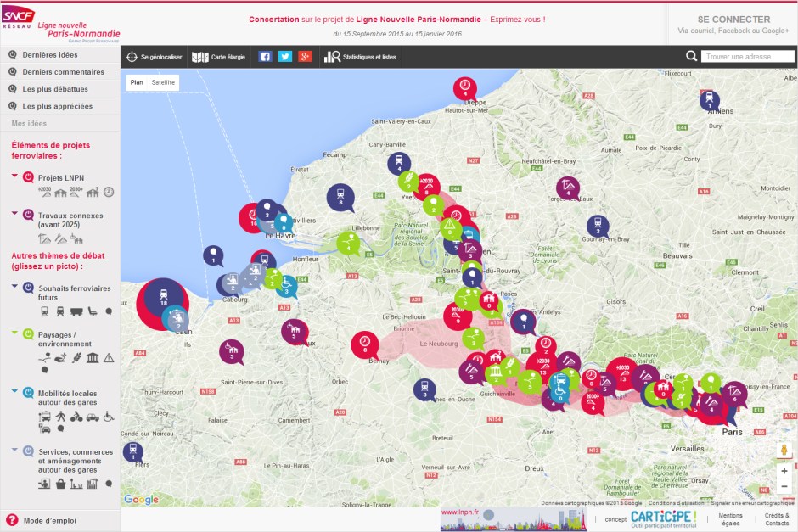
Task: Click the shopping basket picto under Services
Action: pos(61,484)
